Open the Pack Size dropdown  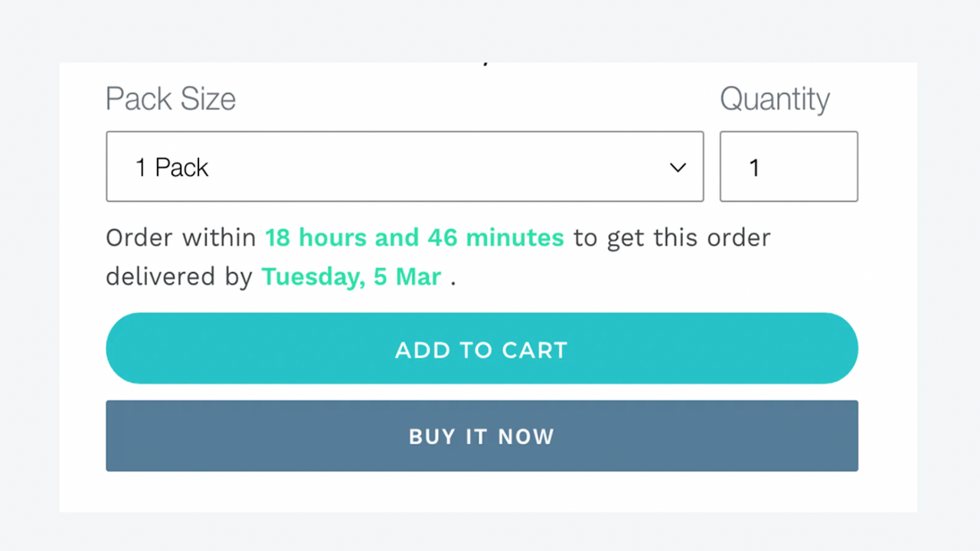(x=404, y=167)
